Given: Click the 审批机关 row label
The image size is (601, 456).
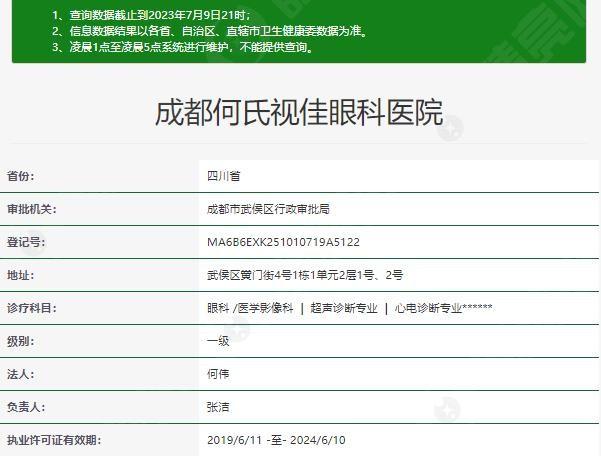Looking at the screenshot, I should 31,209.
